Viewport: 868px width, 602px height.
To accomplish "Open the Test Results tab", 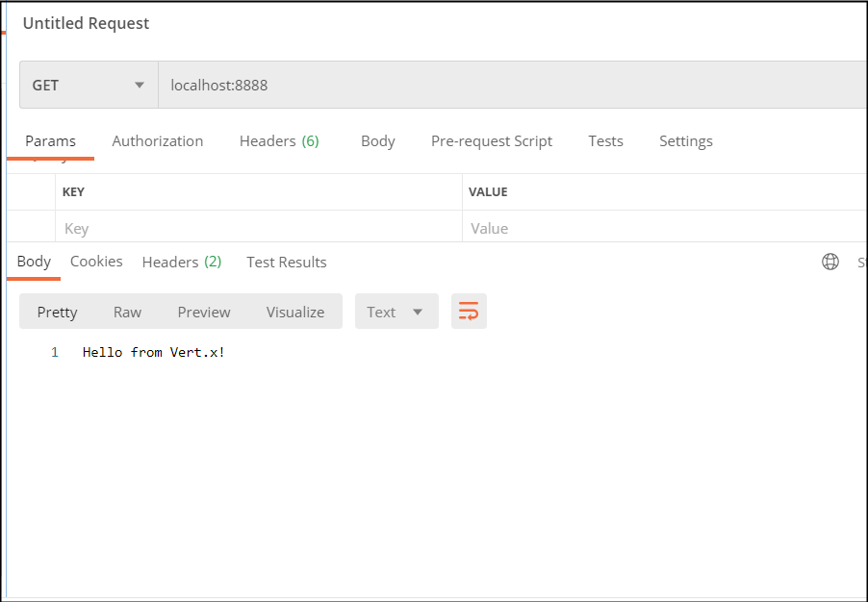I will [x=286, y=262].
